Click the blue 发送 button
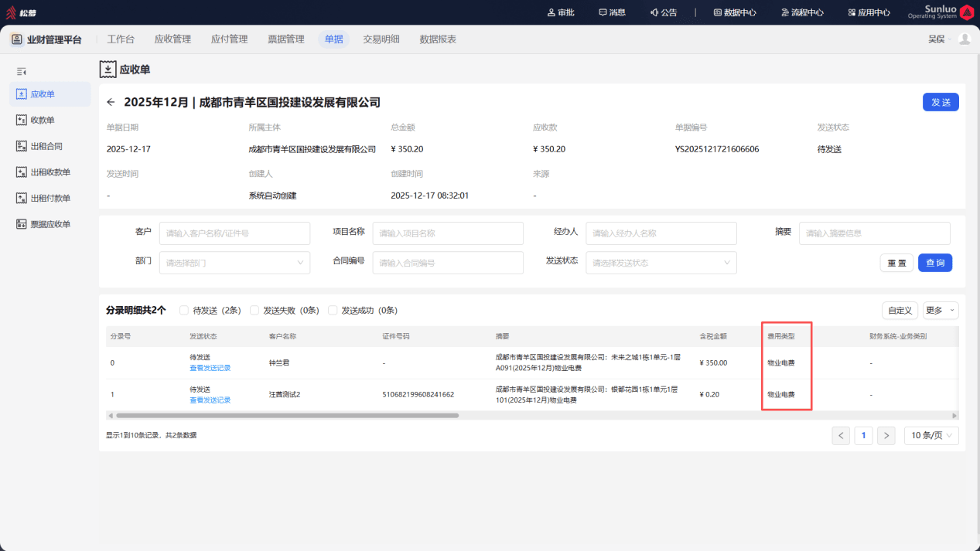Viewport: 980px width, 551px height. coord(941,102)
